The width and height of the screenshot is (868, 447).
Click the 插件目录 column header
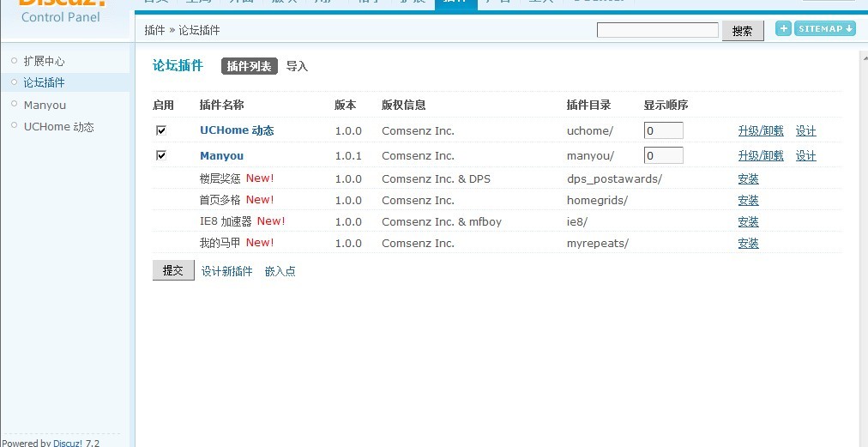(588, 105)
